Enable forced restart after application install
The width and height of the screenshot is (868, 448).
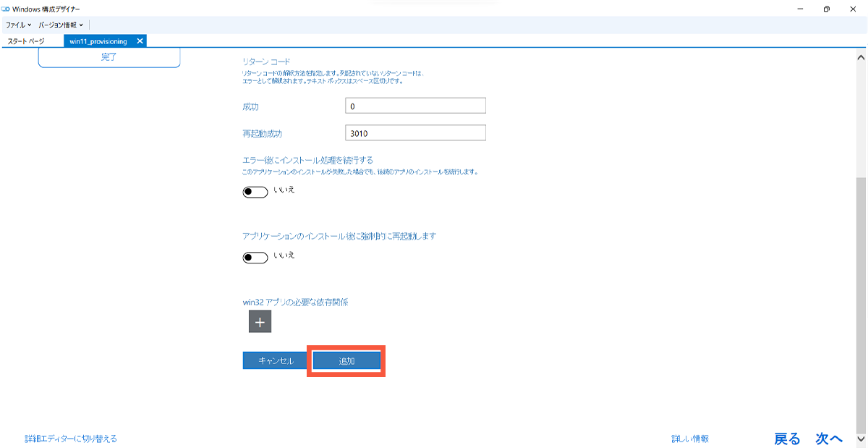click(255, 257)
